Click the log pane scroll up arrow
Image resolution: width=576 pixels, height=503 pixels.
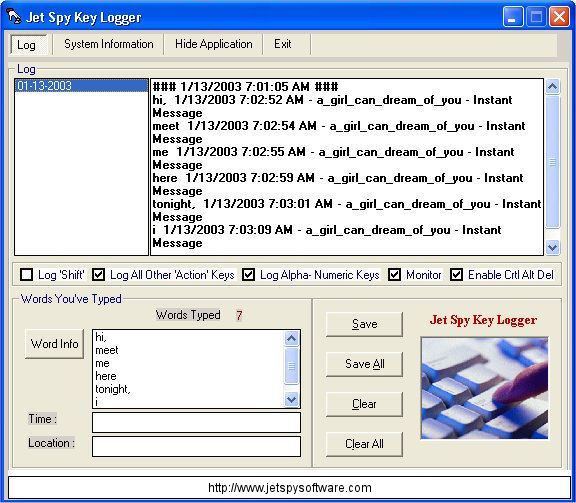click(x=552, y=87)
